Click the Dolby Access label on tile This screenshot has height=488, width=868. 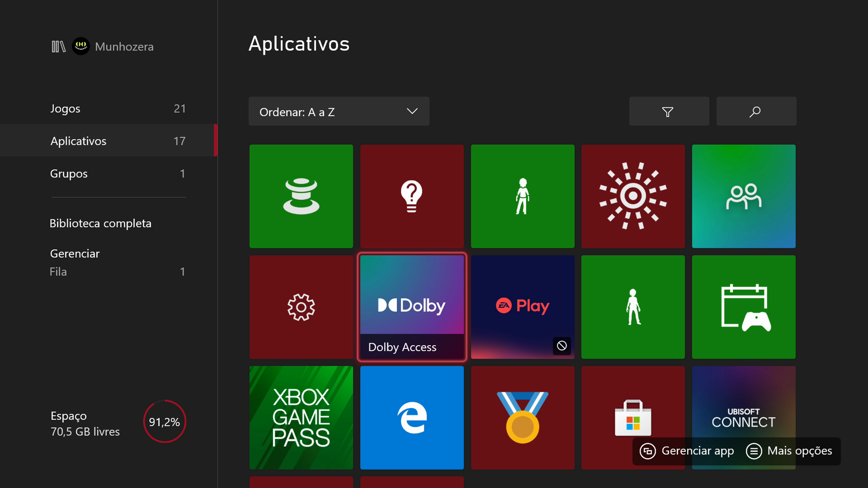(402, 347)
